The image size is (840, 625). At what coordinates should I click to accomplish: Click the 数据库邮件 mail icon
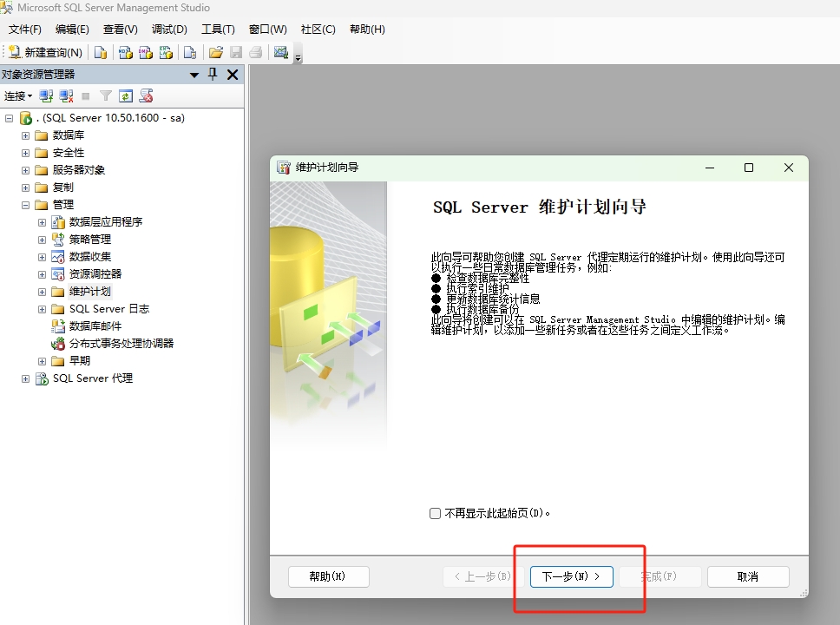[x=58, y=326]
